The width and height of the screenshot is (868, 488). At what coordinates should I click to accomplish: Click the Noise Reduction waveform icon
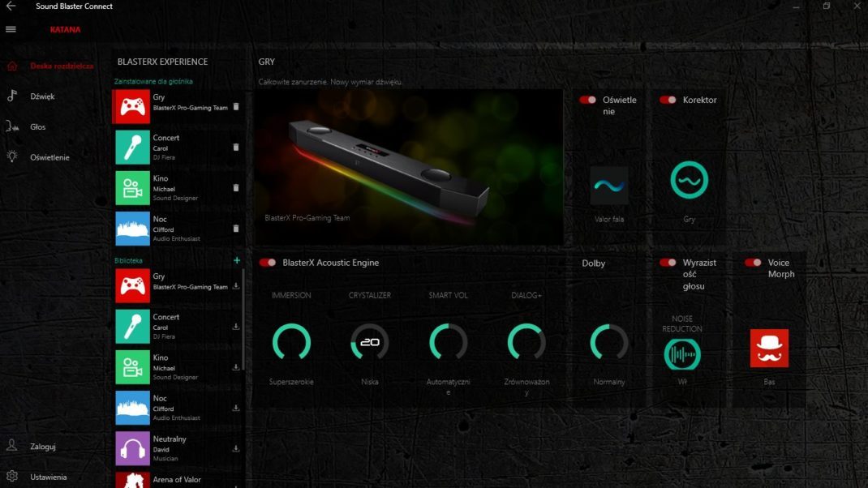tap(681, 354)
